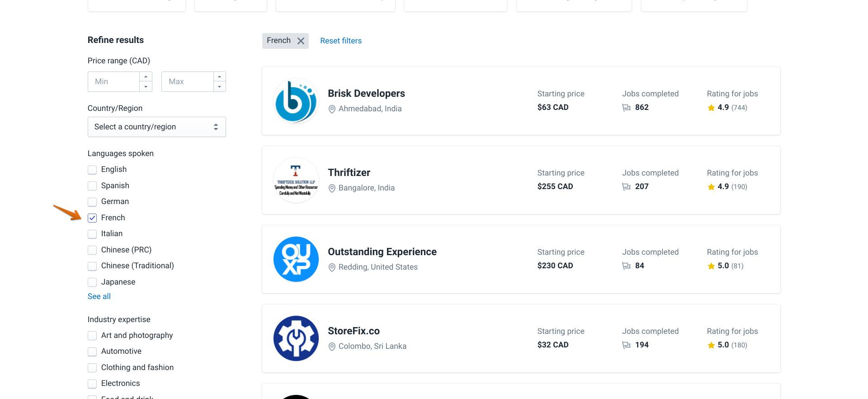Viewport: 868px width, 399px height.
Task: Click Brisk Developers' rating star icon
Action: (x=711, y=108)
